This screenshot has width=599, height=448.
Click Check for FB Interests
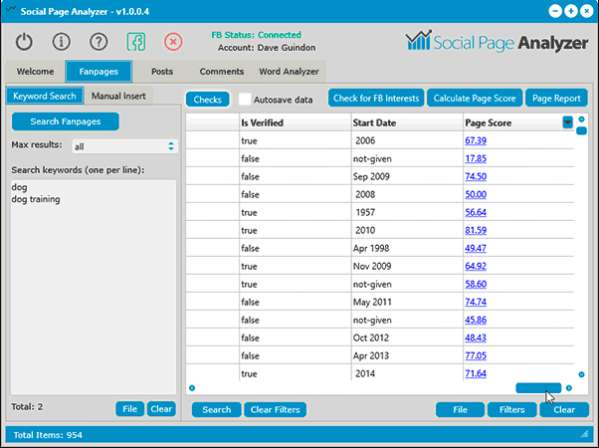click(x=376, y=98)
